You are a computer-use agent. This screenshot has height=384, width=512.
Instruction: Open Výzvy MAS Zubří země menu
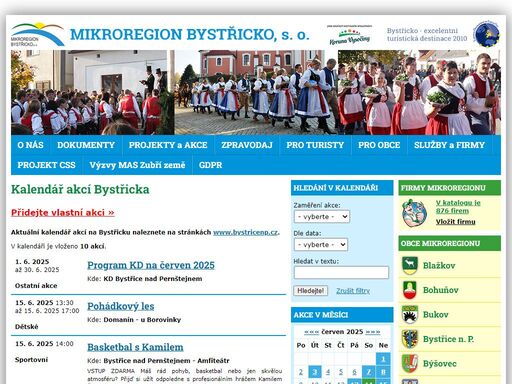pyautogui.click(x=137, y=165)
